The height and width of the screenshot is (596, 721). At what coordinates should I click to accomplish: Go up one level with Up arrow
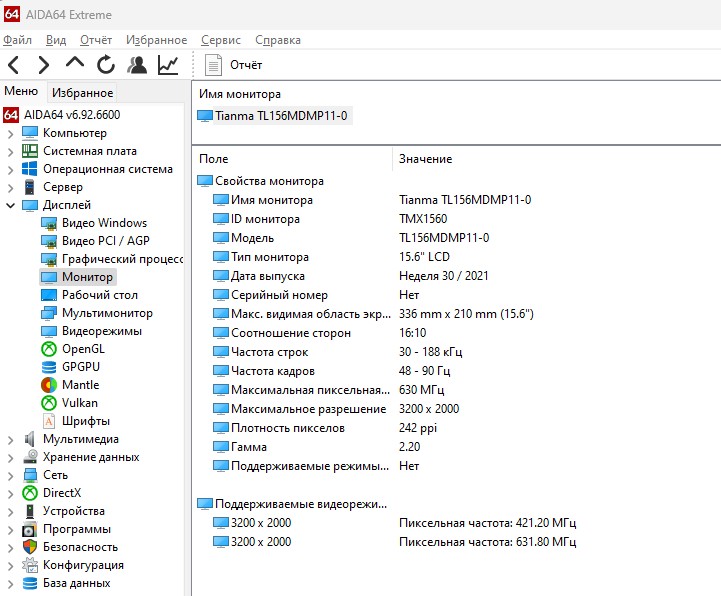point(75,63)
